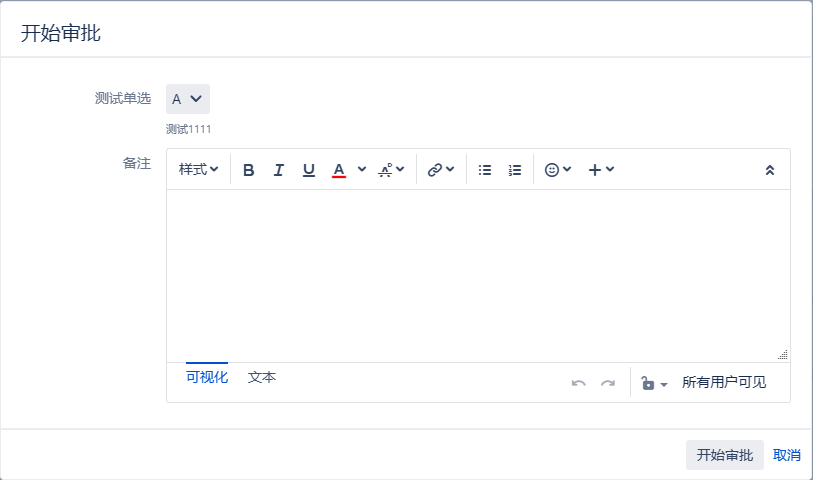Insert a bulleted list
This screenshot has height=480, width=813.
(x=485, y=170)
